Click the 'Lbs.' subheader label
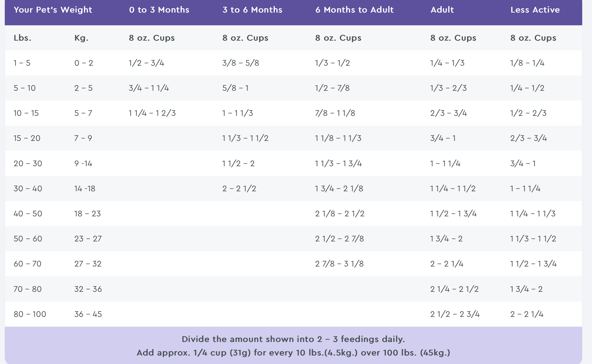The height and width of the screenshot is (364, 592). (22, 38)
